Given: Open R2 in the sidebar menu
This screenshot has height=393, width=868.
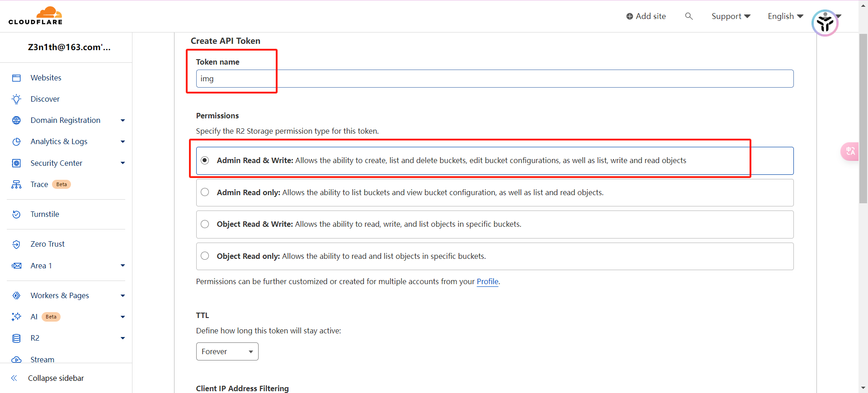Looking at the screenshot, I should [x=35, y=338].
